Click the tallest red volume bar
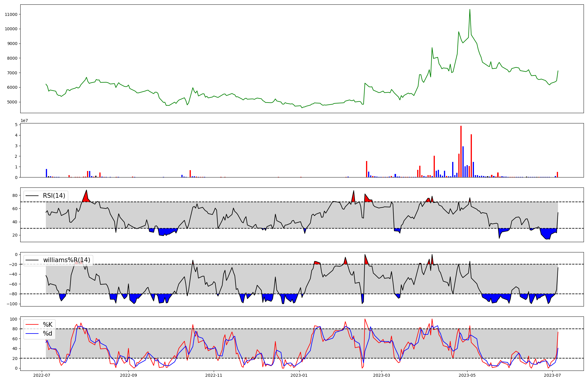The image size is (588, 382). pos(461,151)
